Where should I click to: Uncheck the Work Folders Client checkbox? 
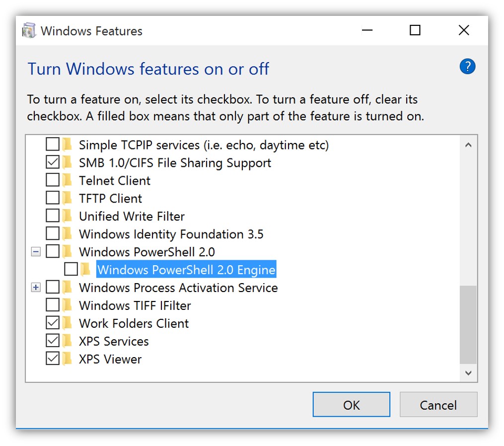[x=53, y=323]
